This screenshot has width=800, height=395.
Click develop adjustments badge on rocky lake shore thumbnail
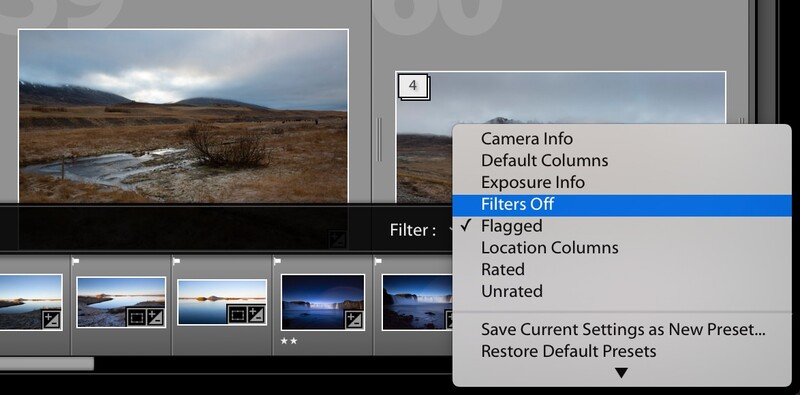(x=155, y=317)
